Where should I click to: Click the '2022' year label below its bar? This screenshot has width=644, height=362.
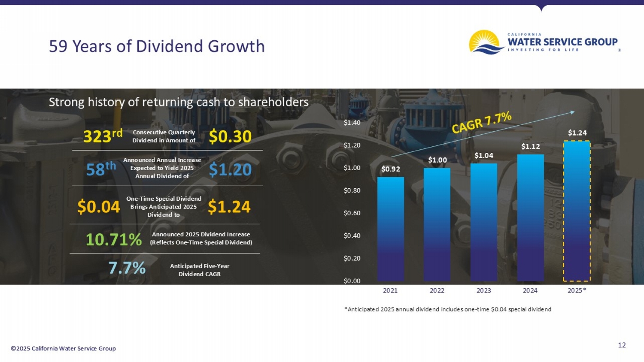[x=437, y=290]
